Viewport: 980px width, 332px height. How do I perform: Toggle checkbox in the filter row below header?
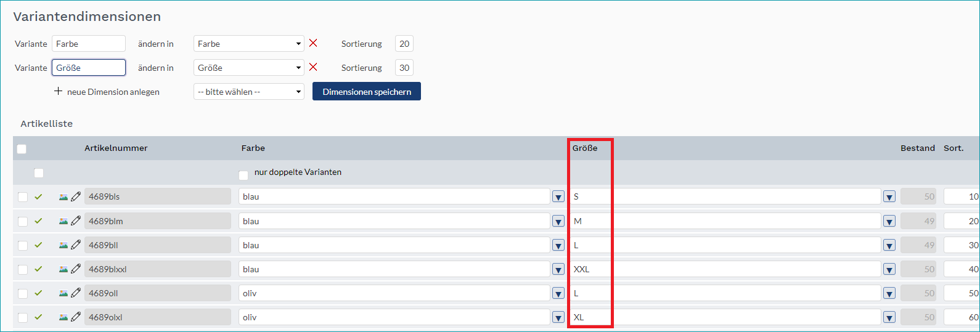39,172
